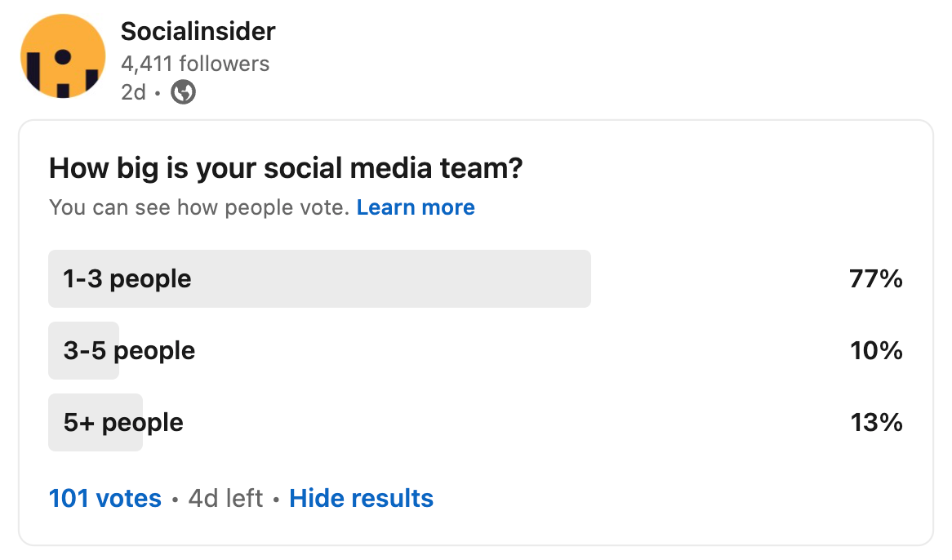This screenshot has height=560, width=952.
Task: Click the 13% result percentage
Action: (876, 422)
